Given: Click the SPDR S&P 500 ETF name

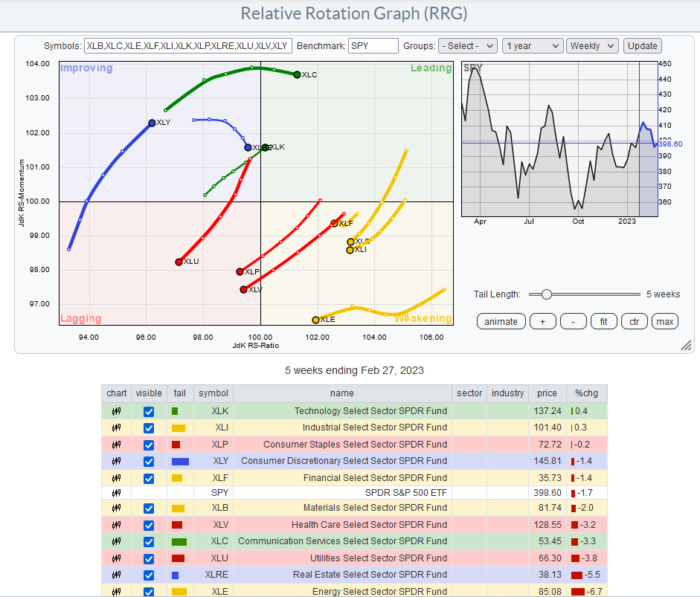Looking at the screenshot, I should pyautogui.click(x=406, y=493).
